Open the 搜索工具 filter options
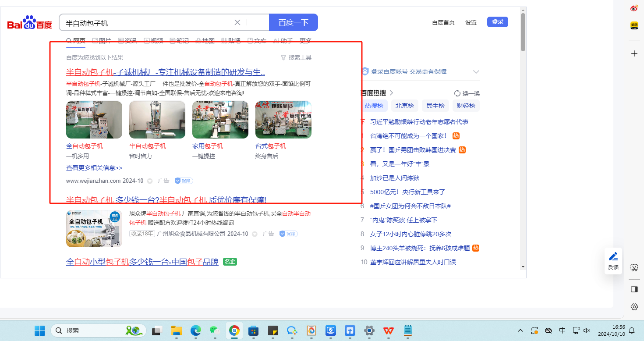Viewport: 644px width, 341px height. (x=296, y=57)
